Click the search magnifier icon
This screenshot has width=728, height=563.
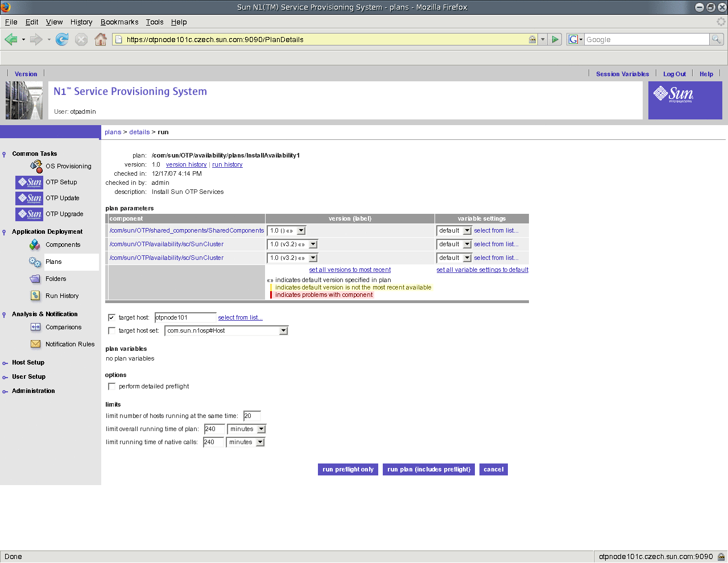pyautogui.click(x=717, y=39)
